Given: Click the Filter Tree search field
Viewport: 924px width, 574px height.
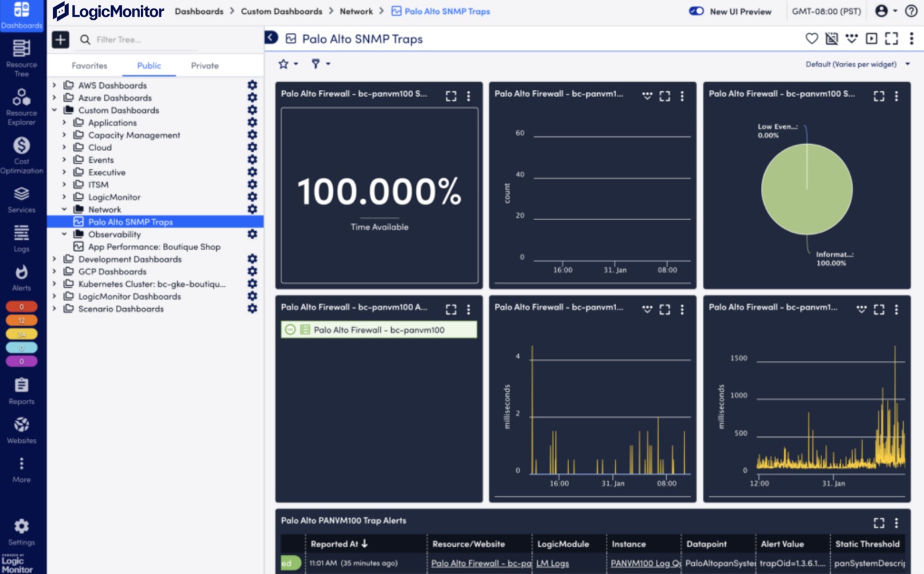Looking at the screenshot, I should pyautogui.click(x=147, y=40).
